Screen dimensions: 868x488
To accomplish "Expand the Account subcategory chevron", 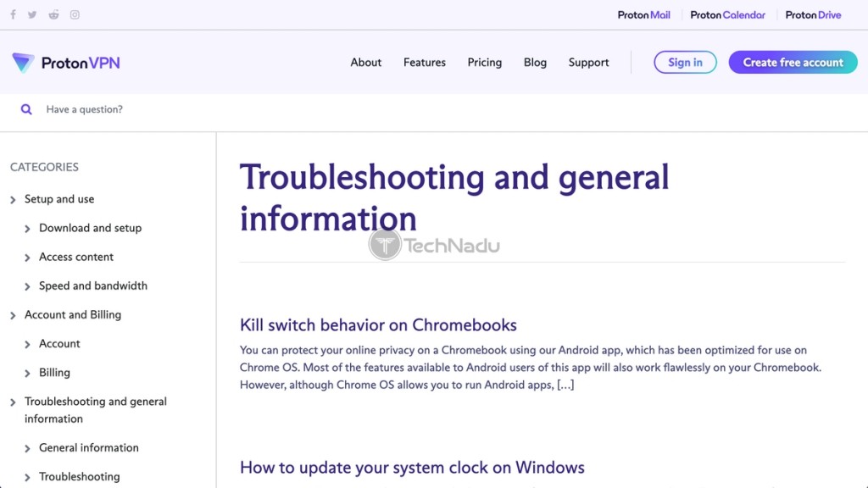I will point(27,344).
